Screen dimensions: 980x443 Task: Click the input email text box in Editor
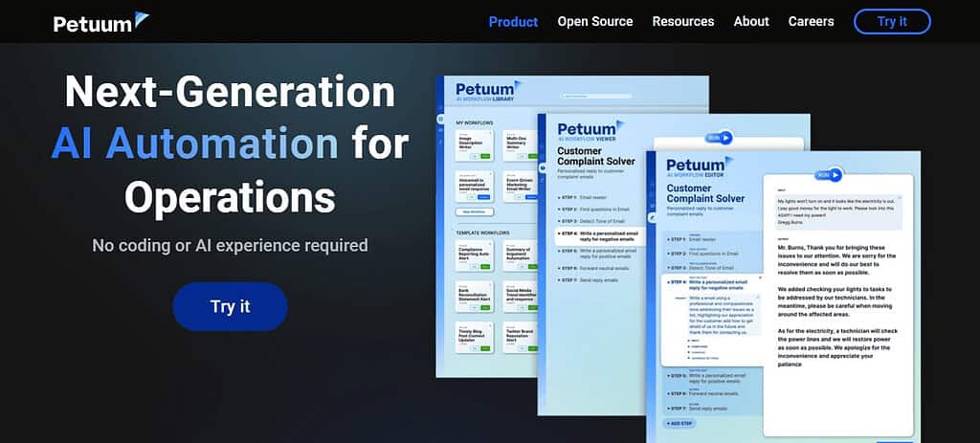tap(838, 211)
